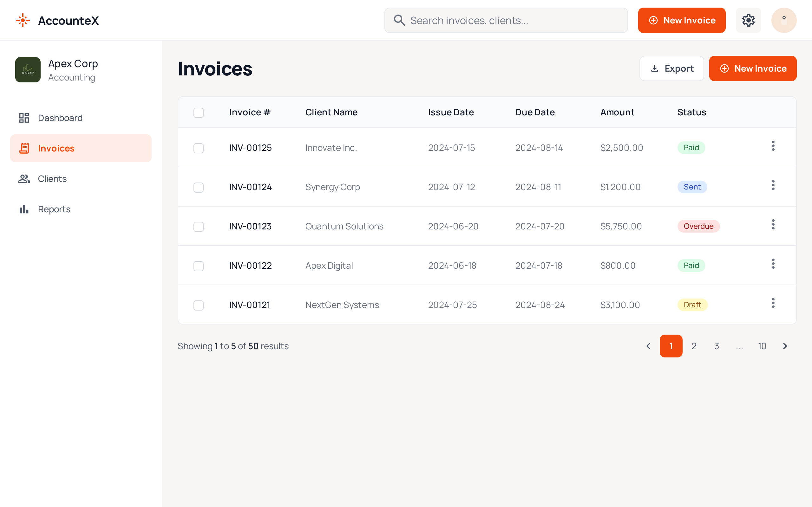812x507 pixels.
Task: Open the actions menu for INV-00123
Action: click(x=773, y=224)
